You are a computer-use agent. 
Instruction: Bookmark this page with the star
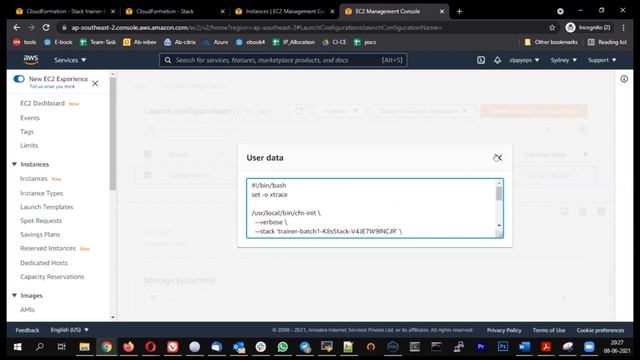click(552, 27)
